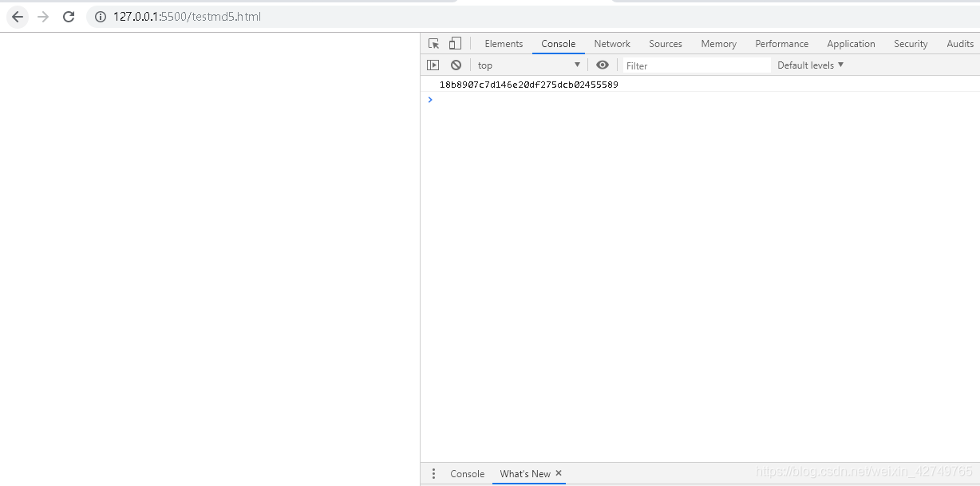Switch to the Network panel
980x486 pixels.
[612, 43]
